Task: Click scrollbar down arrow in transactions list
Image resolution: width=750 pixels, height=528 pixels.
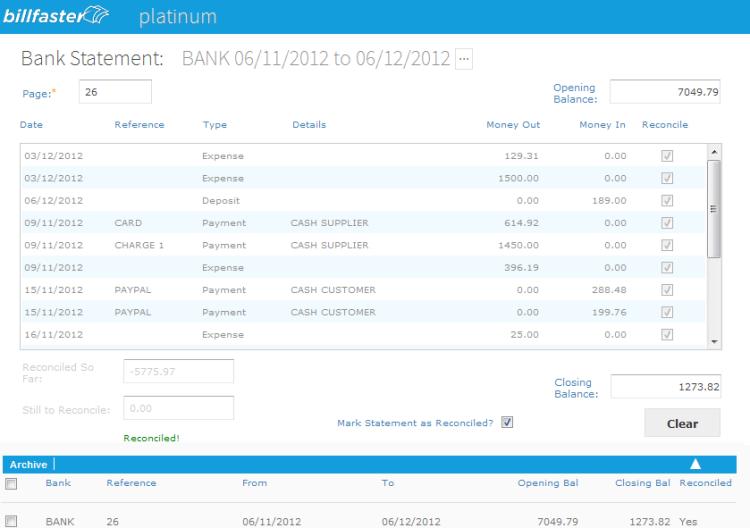Action: coord(713,341)
